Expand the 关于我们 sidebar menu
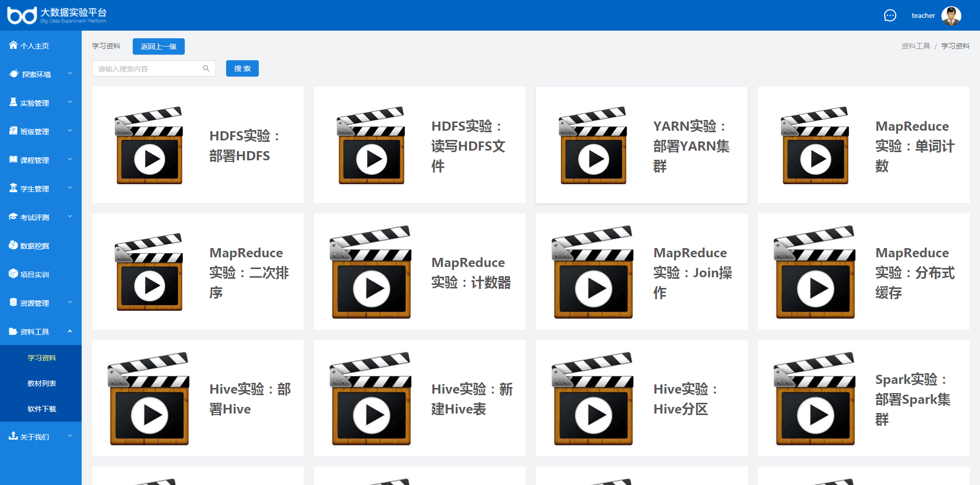The height and width of the screenshot is (485, 980). coord(41,436)
